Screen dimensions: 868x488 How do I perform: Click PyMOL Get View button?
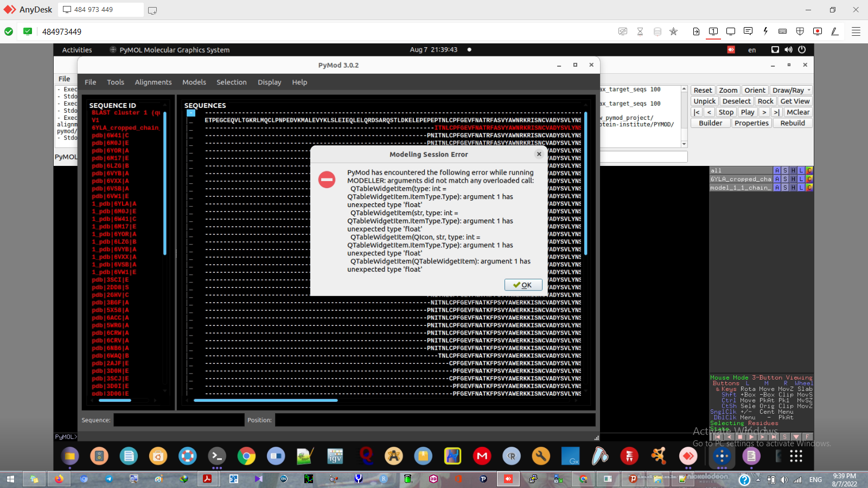coord(795,101)
